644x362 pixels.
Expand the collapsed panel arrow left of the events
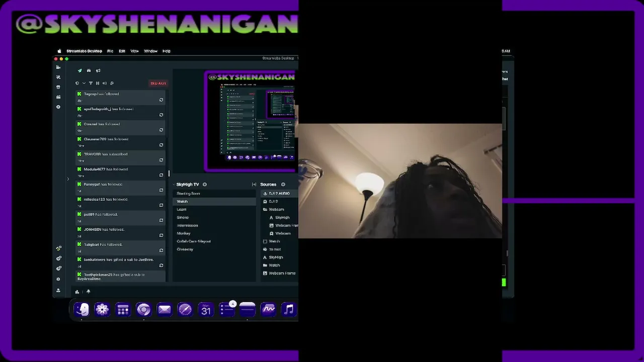(68, 179)
